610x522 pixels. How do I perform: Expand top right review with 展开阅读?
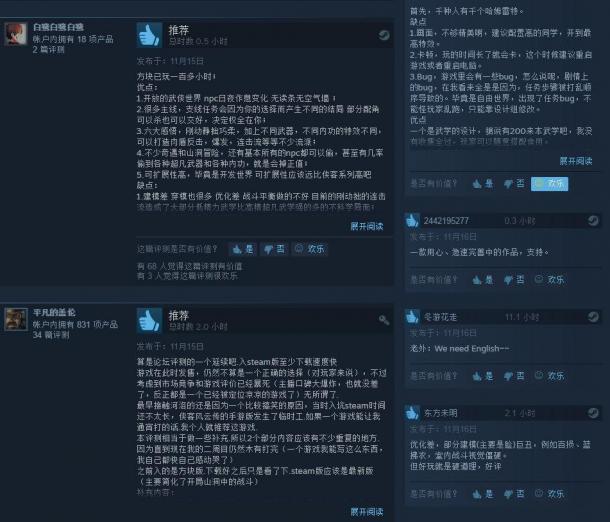point(576,161)
